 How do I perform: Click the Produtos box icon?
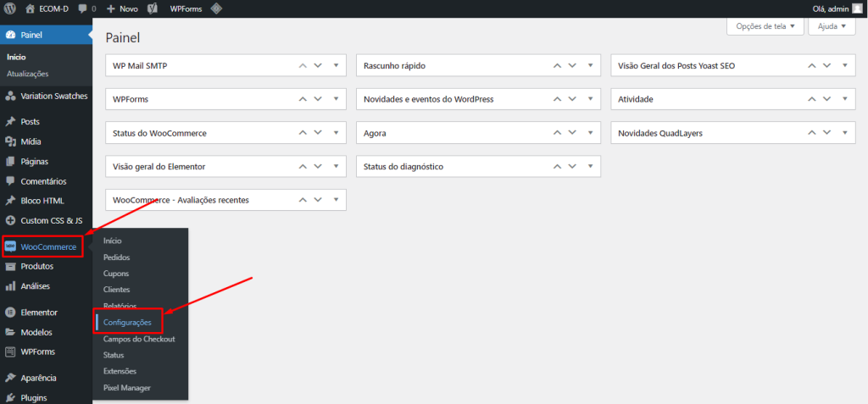[x=10, y=266]
